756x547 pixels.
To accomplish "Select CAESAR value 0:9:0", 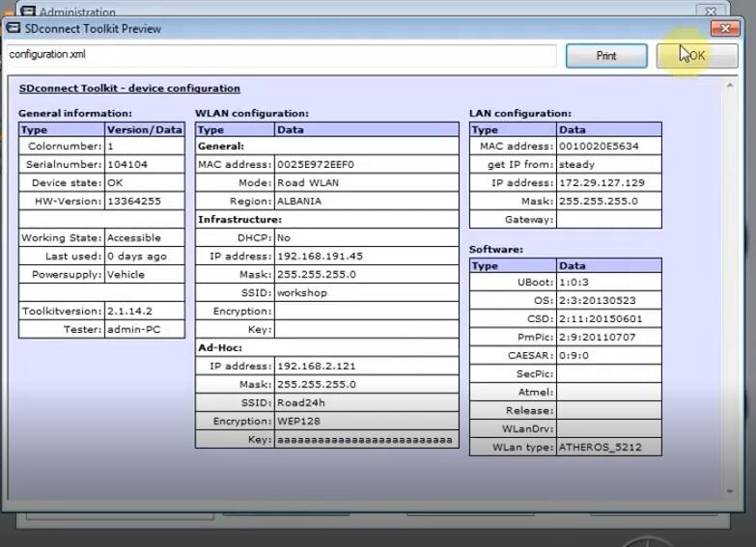I will 574,355.
